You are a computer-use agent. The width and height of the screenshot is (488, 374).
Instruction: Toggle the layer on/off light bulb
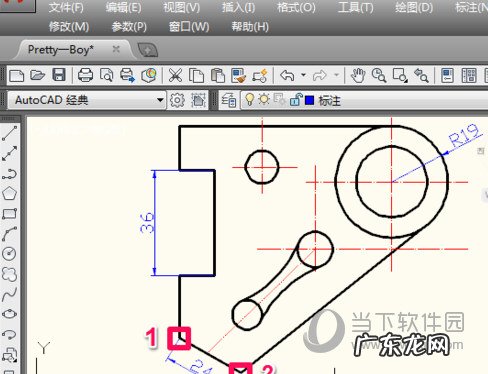point(249,99)
